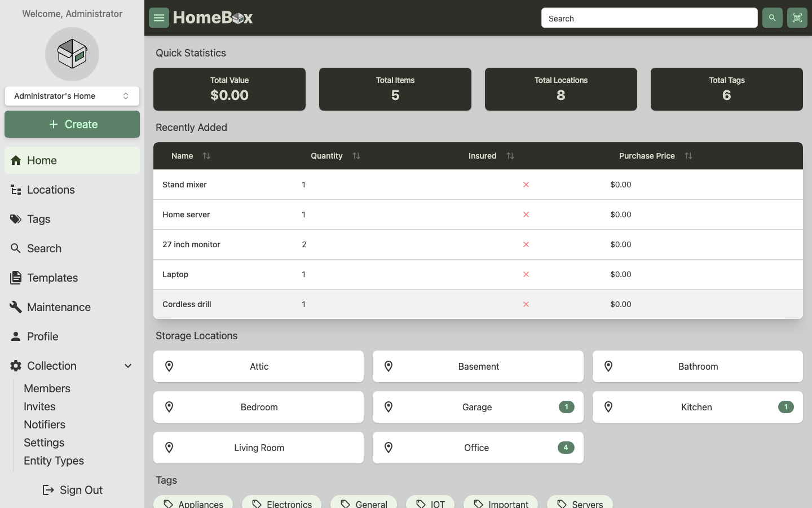Viewport: 812px width, 508px height.
Task: Open Maintenance from the sidebar
Action: (72, 307)
